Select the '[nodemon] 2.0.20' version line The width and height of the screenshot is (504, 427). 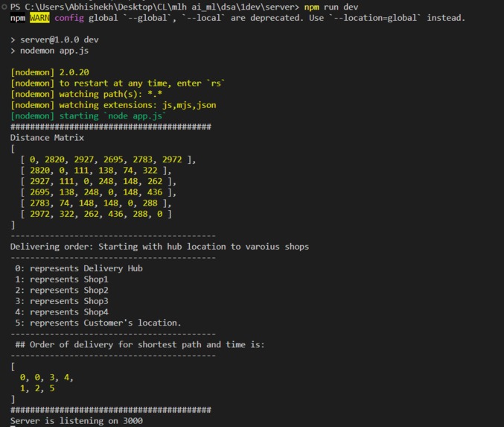tap(50, 72)
